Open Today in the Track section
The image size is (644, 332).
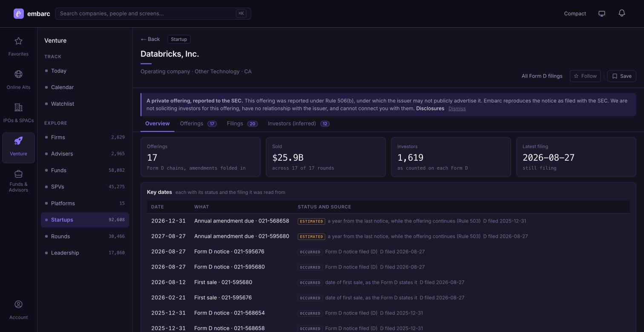85,71
